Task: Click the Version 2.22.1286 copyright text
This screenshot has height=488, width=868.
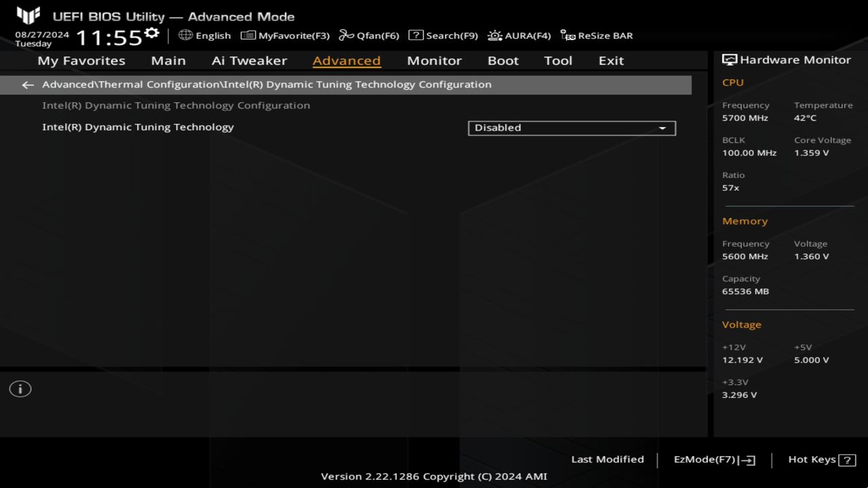Action: 434,476
